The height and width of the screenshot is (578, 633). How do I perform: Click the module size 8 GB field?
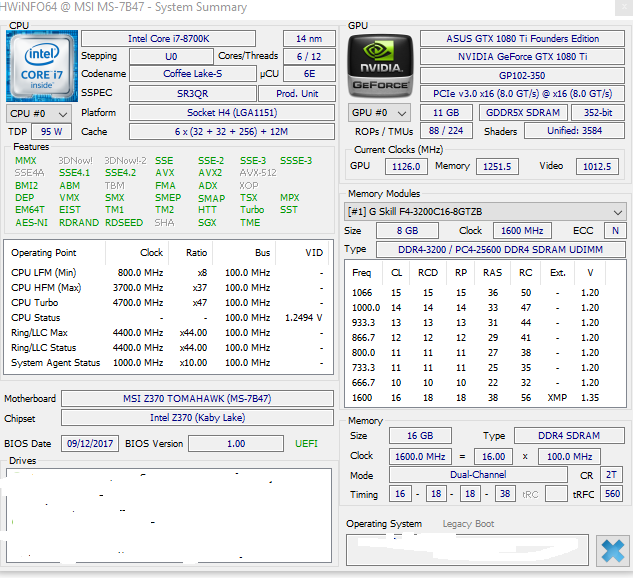[x=407, y=230]
